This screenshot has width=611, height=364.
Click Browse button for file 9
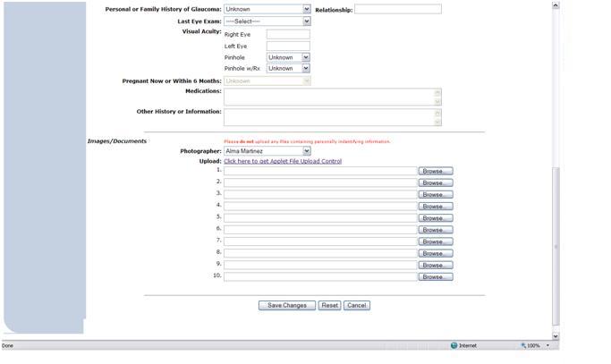(436, 265)
